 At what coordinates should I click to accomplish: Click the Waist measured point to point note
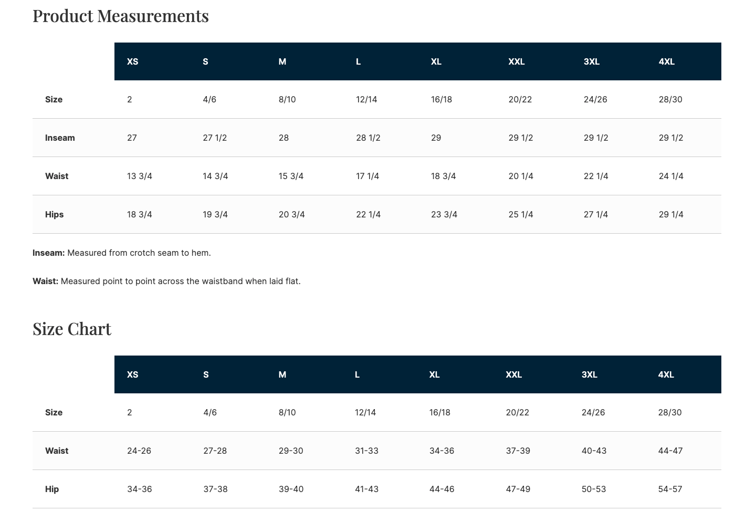click(166, 281)
